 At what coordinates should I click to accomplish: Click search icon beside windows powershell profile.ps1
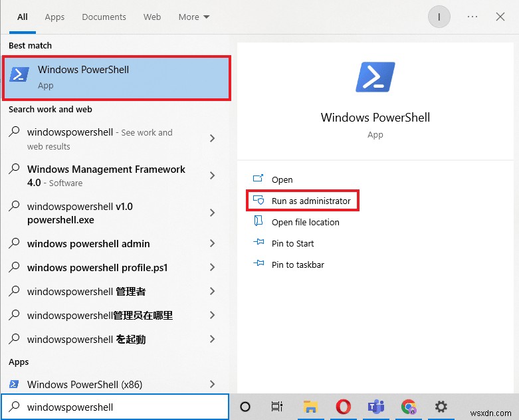[14, 266]
